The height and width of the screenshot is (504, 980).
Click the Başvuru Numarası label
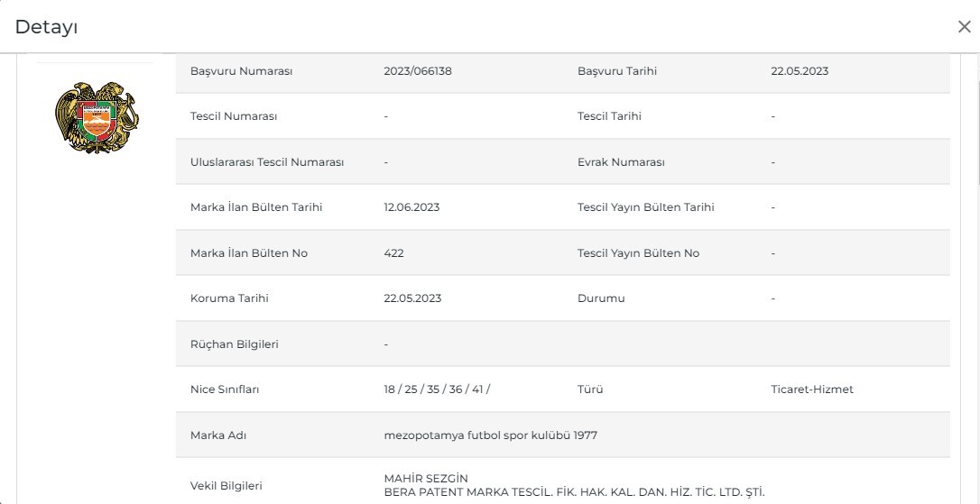click(x=242, y=71)
